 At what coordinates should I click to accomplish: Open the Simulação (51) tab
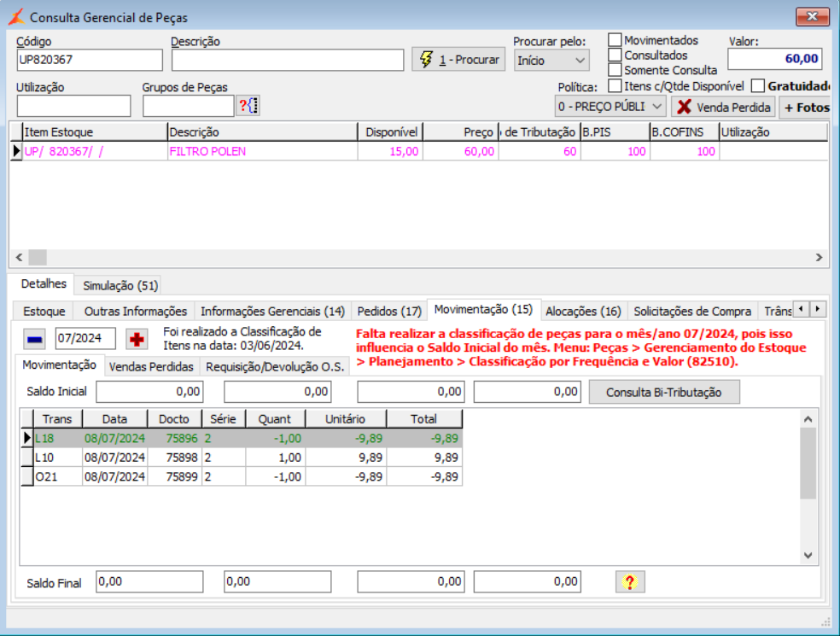point(120,286)
